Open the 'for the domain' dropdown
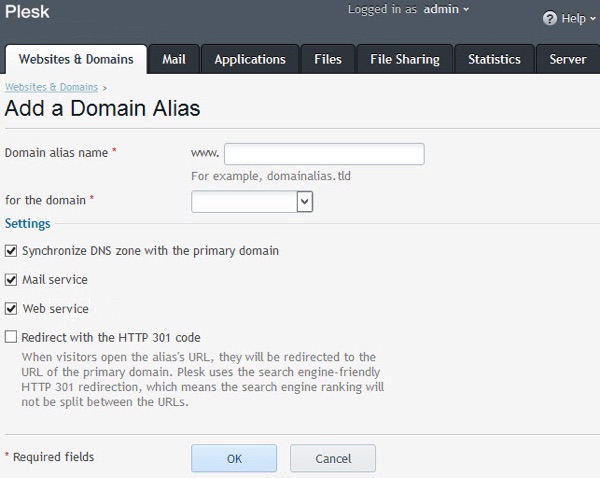 point(253,201)
